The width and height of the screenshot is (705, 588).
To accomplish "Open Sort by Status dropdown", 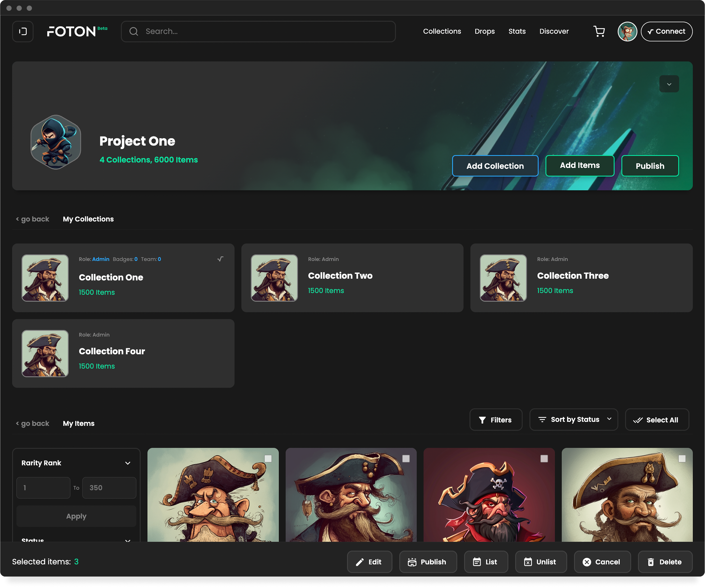I will [x=573, y=419].
